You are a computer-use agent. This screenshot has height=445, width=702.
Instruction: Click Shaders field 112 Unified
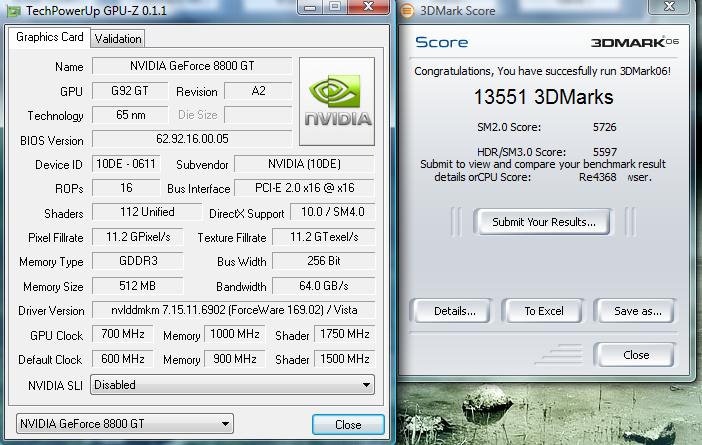coord(147,212)
